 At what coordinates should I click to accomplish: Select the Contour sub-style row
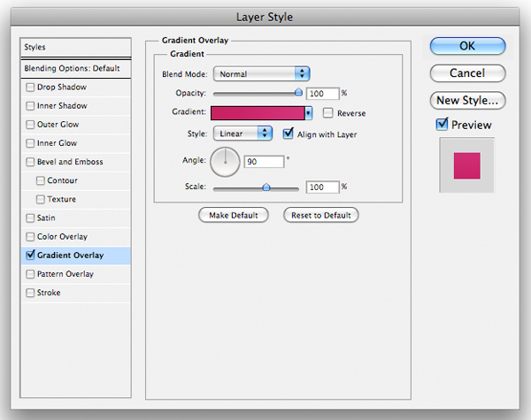pos(75,180)
